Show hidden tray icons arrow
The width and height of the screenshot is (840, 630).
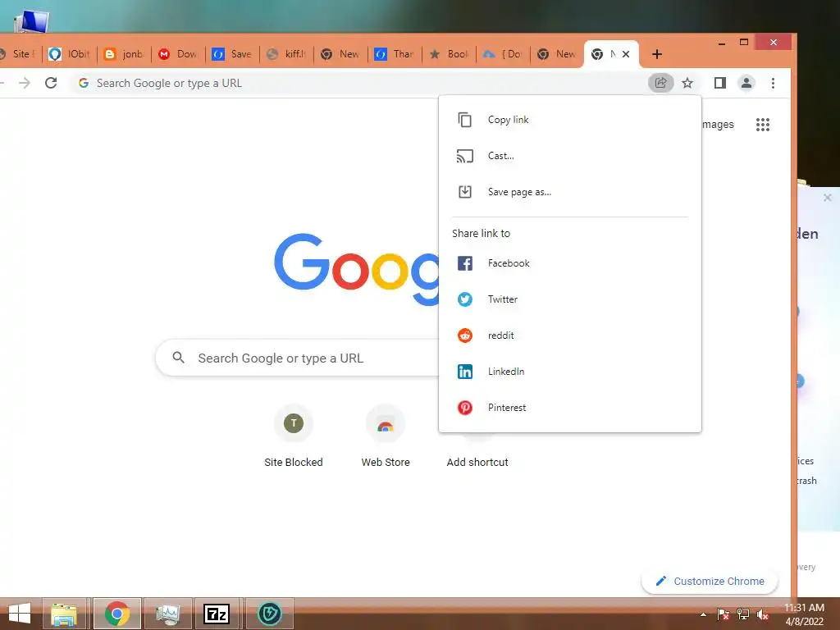point(703,614)
